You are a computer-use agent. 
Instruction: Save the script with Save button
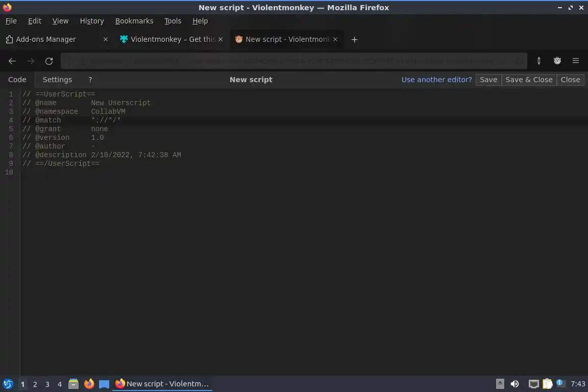coord(488,80)
